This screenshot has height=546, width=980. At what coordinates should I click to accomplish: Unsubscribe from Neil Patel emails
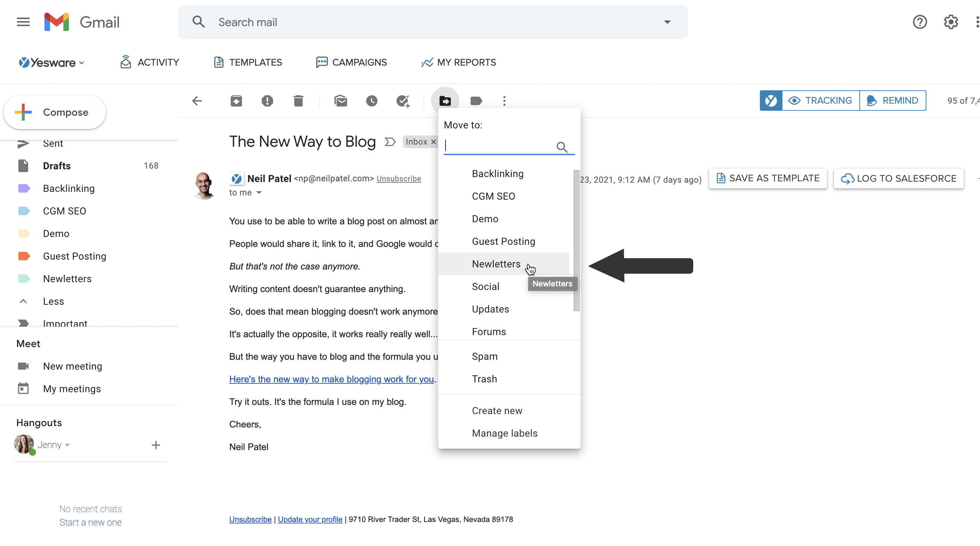[x=399, y=178]
